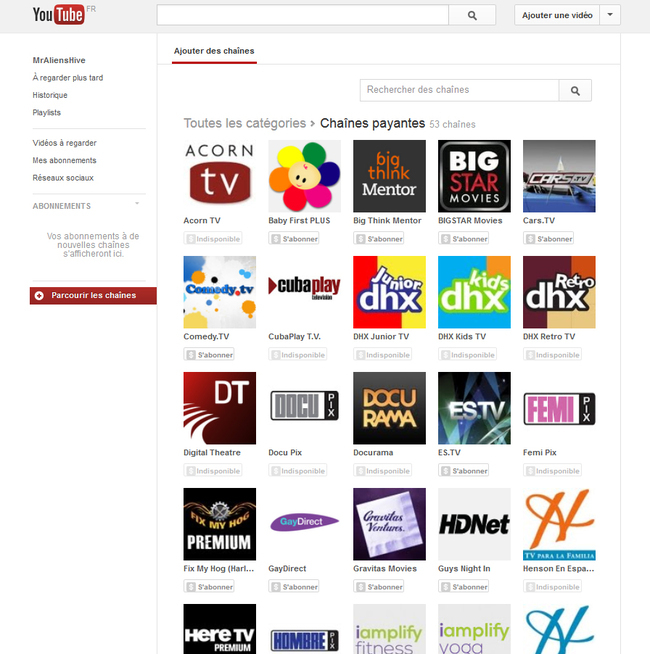Open the Docurama logo
This screenshot has height=654, width=650.
389,408
